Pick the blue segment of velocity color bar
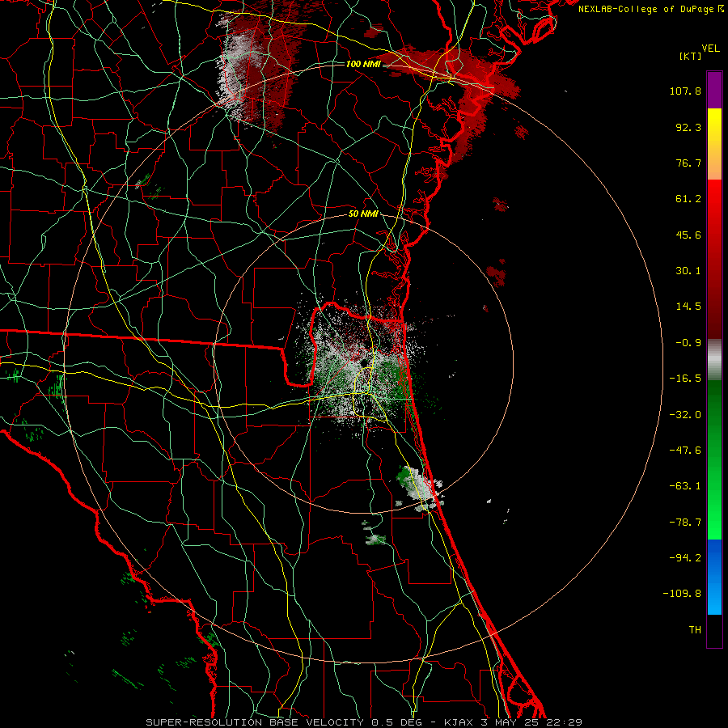The width and height of the screenshot is (728, 728). [714, 577]
